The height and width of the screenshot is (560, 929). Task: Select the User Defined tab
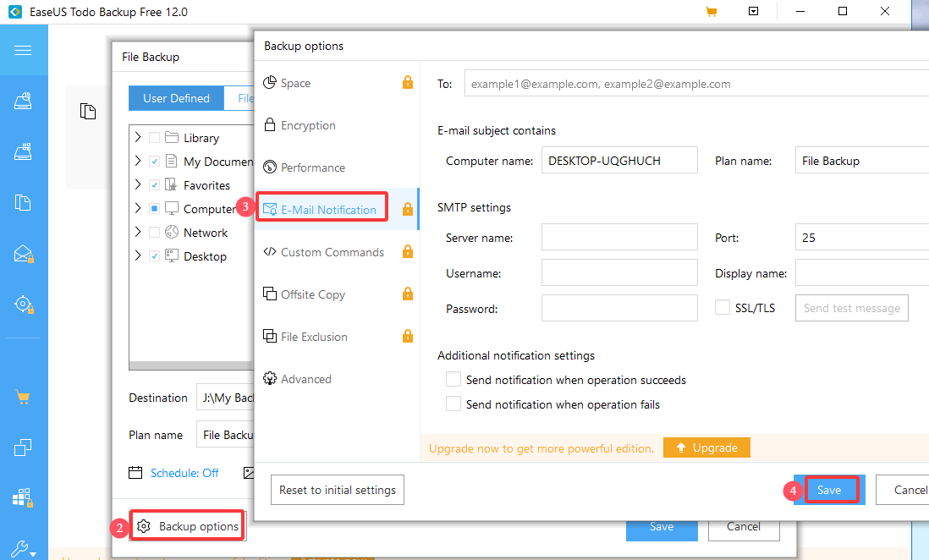[x=177, y=98]
